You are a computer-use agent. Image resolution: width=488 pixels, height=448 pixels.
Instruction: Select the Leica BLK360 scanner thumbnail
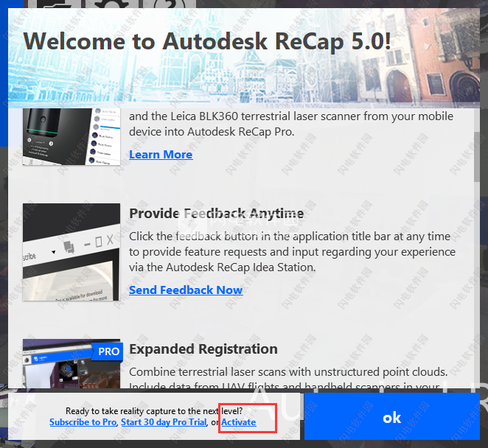72,136
